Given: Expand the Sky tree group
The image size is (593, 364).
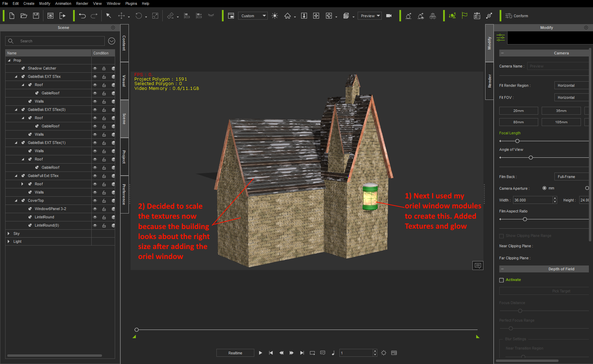Looking at the screenshot, I should pyautogui.click(x=9, y=233).
